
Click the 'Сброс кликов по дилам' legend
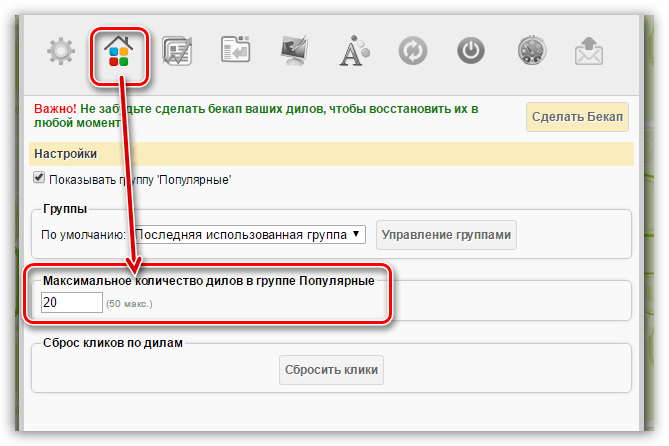point(113,344)
